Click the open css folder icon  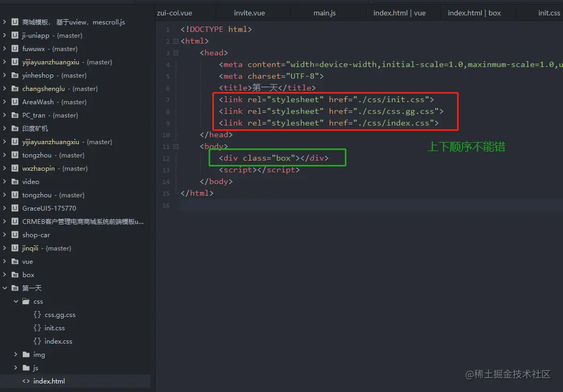26,301
